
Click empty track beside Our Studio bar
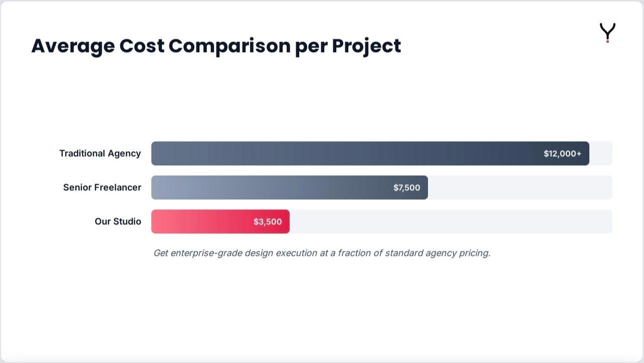click(451, 221)
